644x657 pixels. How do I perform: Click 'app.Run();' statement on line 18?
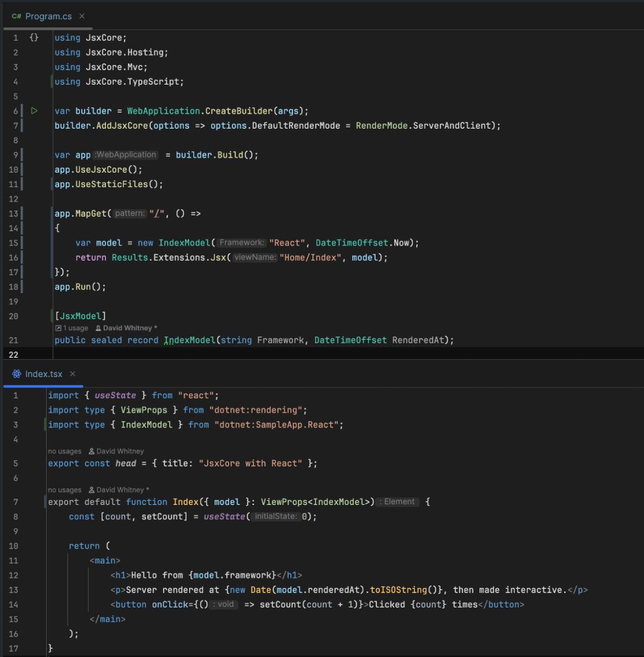pyautogui.click(x=80, y=287)
